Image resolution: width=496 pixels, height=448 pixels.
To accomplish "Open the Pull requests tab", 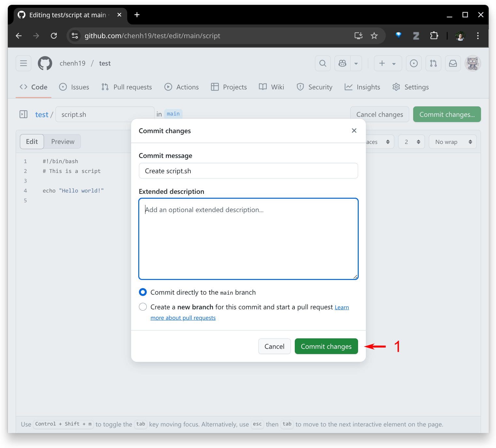I will [127, 87].
